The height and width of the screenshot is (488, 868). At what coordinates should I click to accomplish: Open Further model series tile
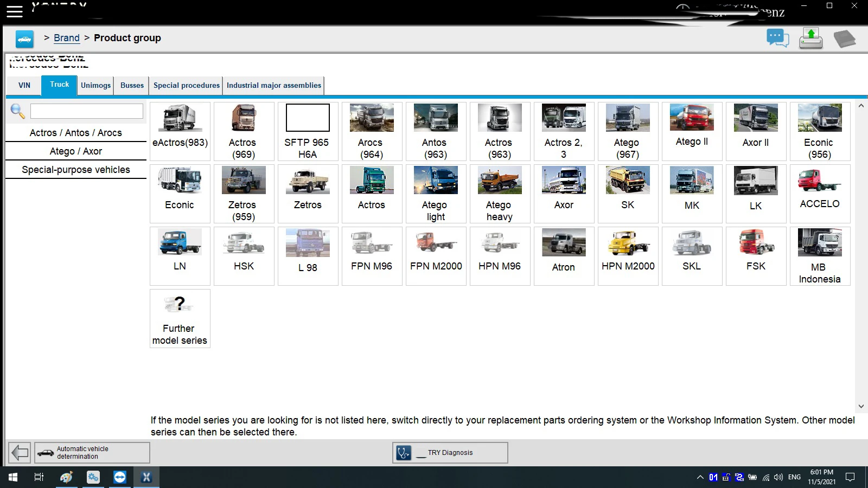tap(180, 318)
